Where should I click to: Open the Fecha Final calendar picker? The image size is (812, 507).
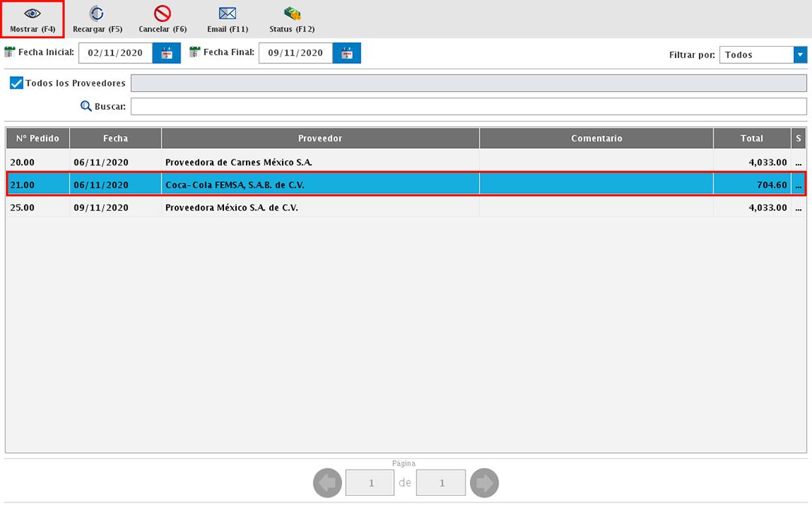pyautogui.click(x=347, y=53)
